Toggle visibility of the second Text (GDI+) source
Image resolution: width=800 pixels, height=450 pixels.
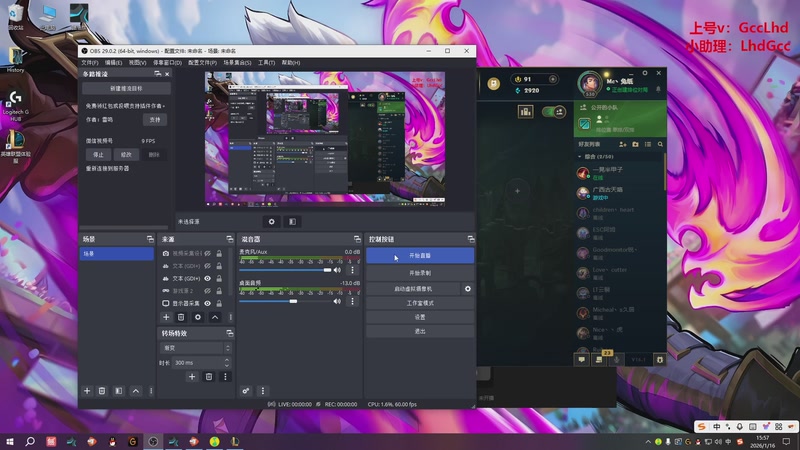click(208, 279)
